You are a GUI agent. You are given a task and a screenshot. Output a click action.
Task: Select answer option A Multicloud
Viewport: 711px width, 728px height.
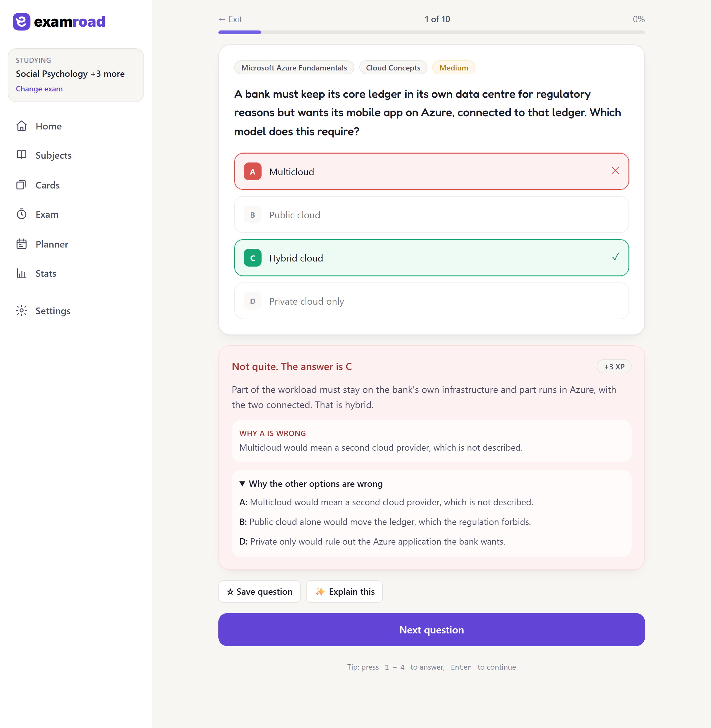(x=431, y=171)
